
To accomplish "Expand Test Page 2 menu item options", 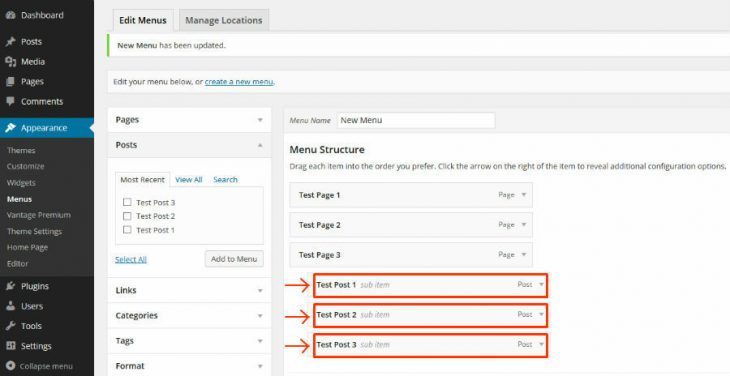I will [523, 225].
